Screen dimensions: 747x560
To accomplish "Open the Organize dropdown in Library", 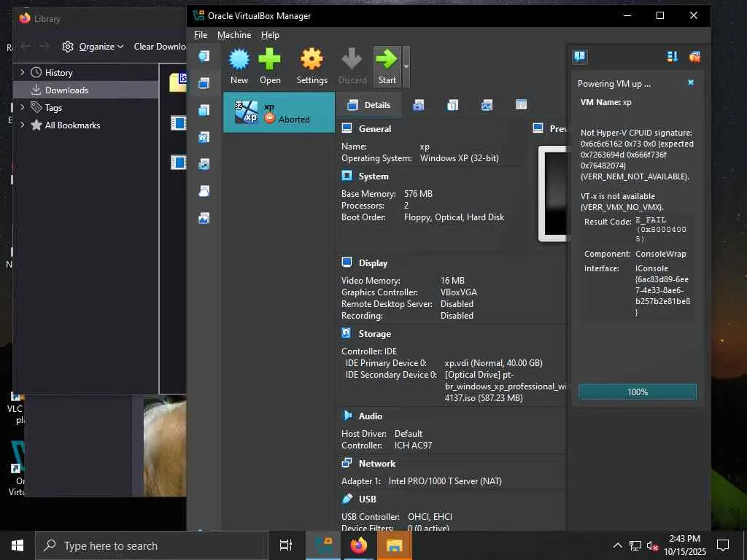I will (x=93, y=47).
